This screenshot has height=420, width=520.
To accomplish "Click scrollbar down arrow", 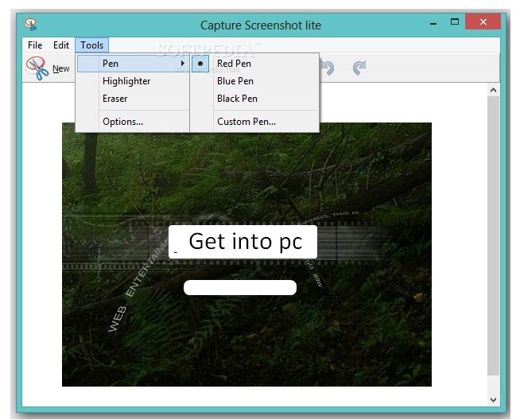I will (494, 400).
